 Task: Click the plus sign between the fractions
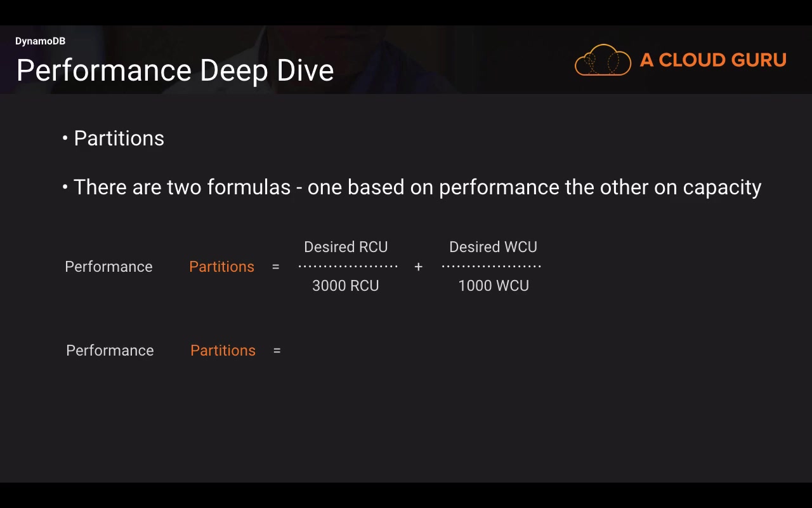418,267
